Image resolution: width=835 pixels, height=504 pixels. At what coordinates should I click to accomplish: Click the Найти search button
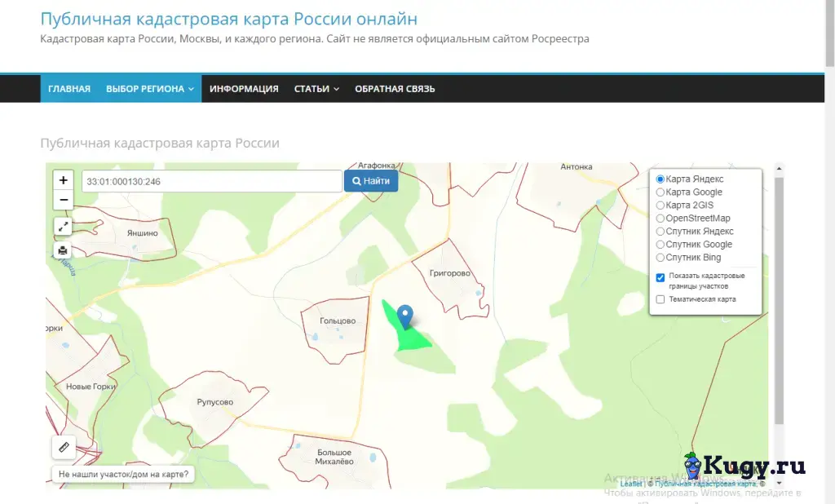click(371, 181)
